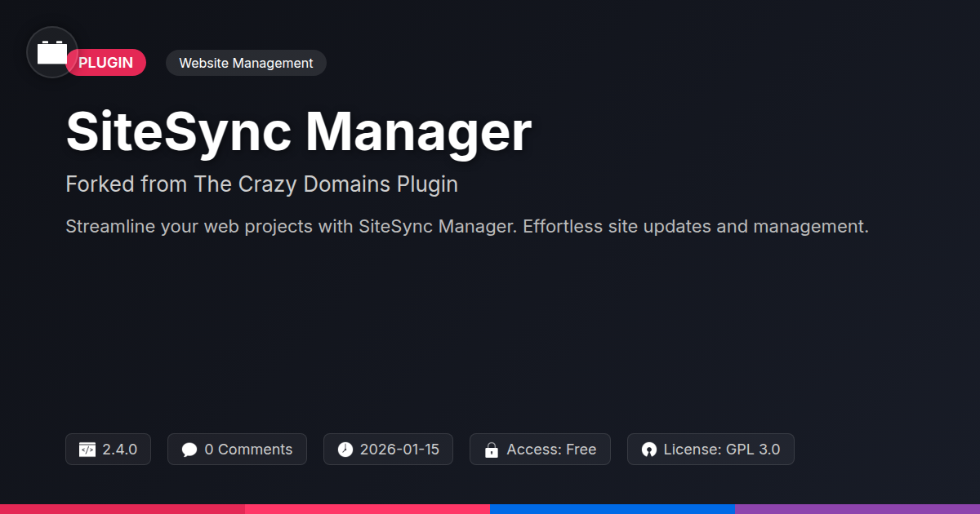This screenshot has height=514, width=980.
Task: Click the code version icon beside 2.4.0
Action: [x=87, y=450]
